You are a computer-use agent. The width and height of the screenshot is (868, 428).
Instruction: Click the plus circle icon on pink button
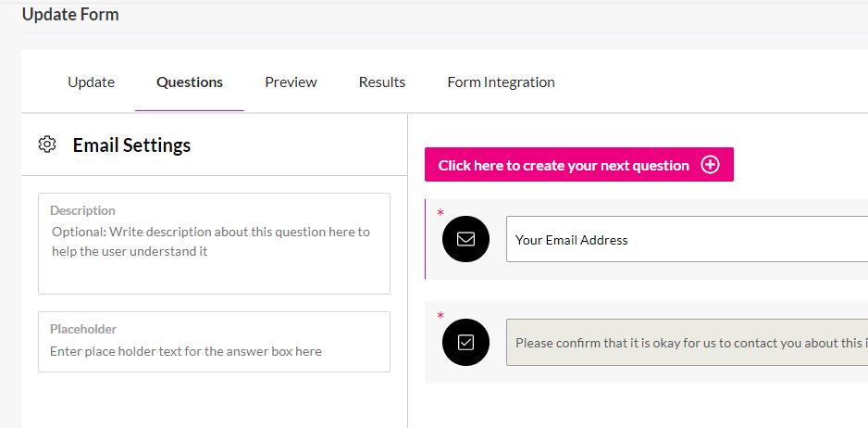pyautogui.click(x=711, y=165)
